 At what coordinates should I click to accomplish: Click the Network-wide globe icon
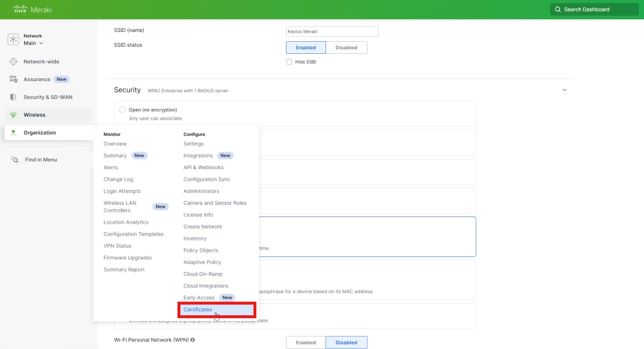(13, 62)
